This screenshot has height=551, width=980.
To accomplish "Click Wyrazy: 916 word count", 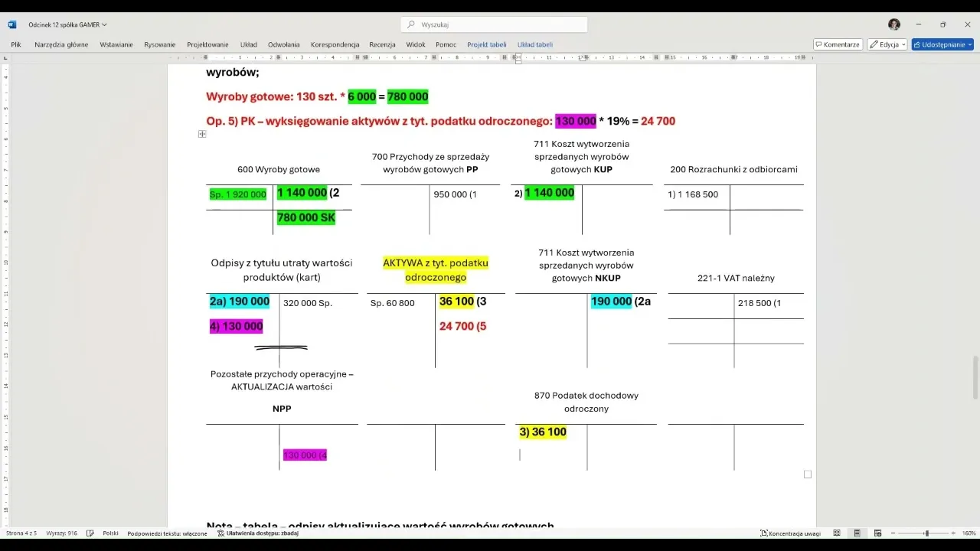I will (62, 533).
